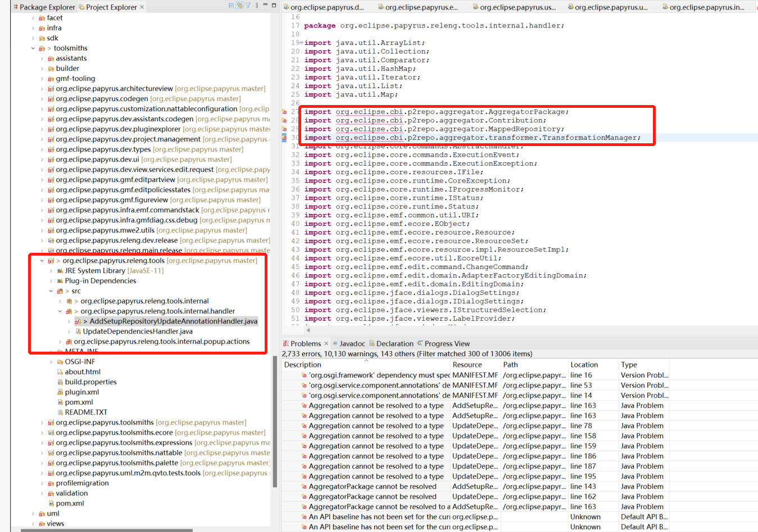
Task: Click the plugin.xml file icon
Action: [x=60, y=392]
